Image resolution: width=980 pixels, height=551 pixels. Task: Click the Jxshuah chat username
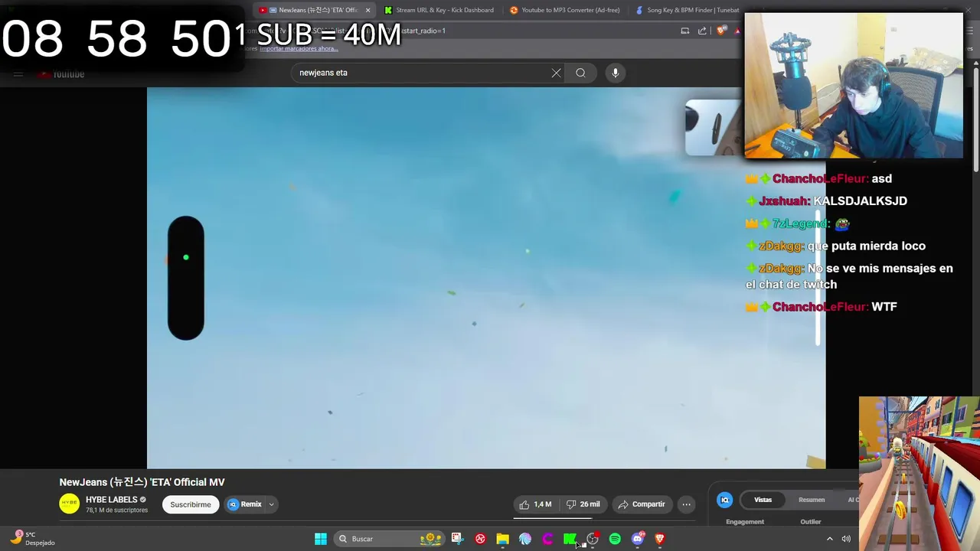pyautogui.click(x=784, y=201)
